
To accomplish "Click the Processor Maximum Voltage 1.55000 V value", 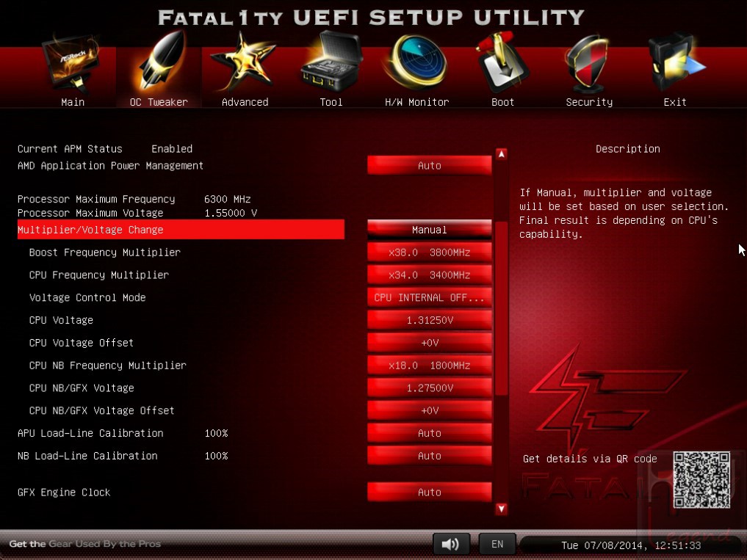I will [231, 213].
